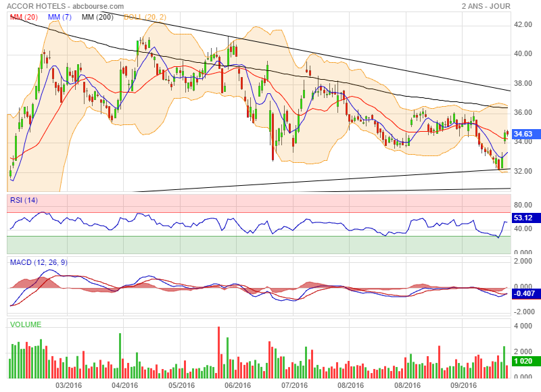Click the 36.00 price axis label
This screenshot has height=392, width=541.
pos(523,112)
